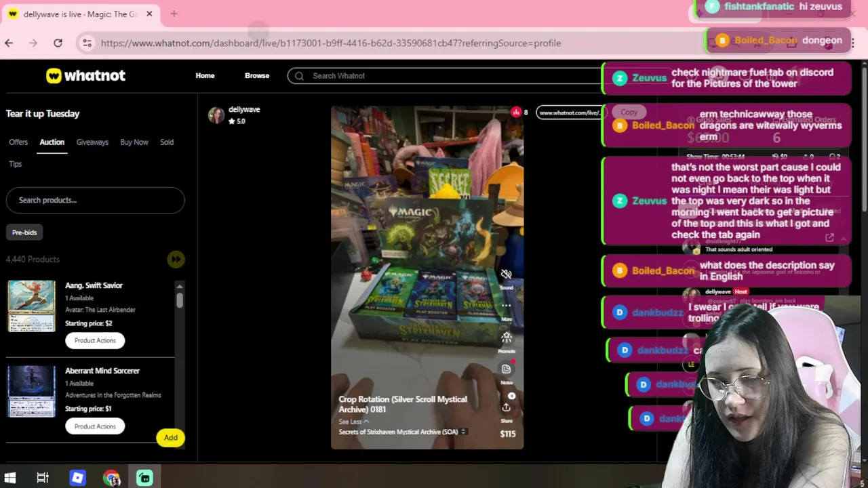Open a new browser tab with plus icon
Image resolution: width=868 pixels, height=488 pixels.
174,14
